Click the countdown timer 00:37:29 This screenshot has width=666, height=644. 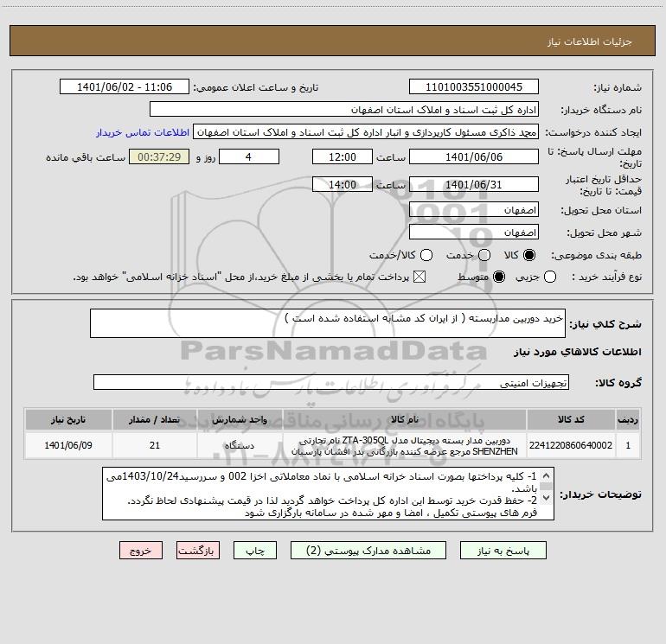coord(159,156)
